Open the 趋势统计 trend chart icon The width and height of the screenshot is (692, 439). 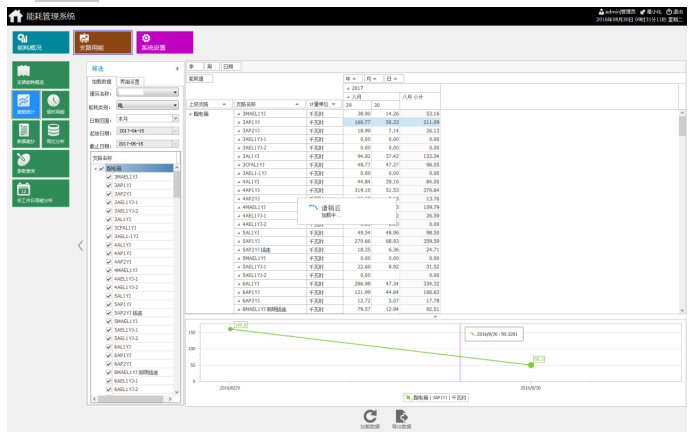[x=28, y=104]
